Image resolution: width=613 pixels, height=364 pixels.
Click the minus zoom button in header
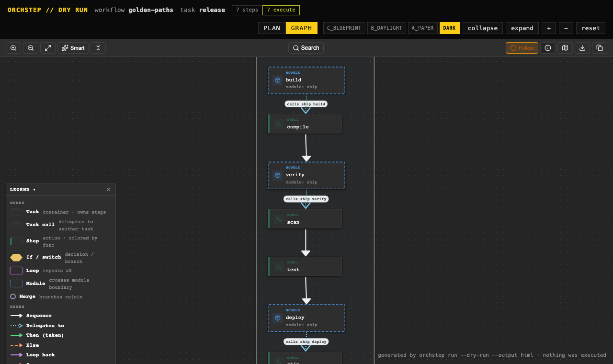click(566, 28)
